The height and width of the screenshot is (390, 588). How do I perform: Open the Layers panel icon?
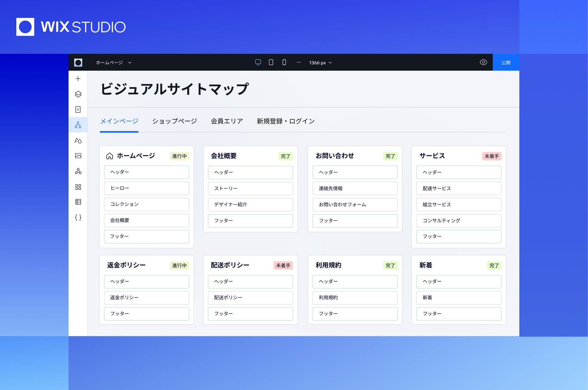click(x=78, y=94)
